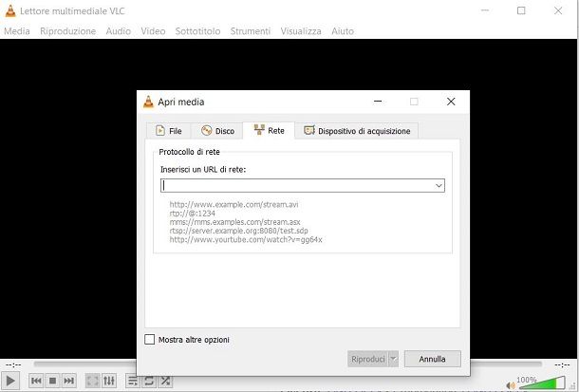The image size is (579, 392).
Task: Click the Inserisci un URL di rete label
Action: (203, 169)
